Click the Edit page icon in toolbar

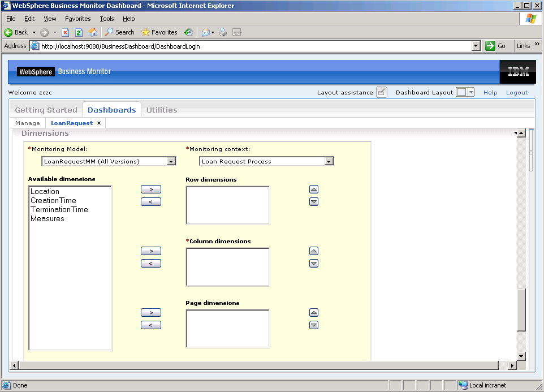pyautogui.click(x=237, y=32)
